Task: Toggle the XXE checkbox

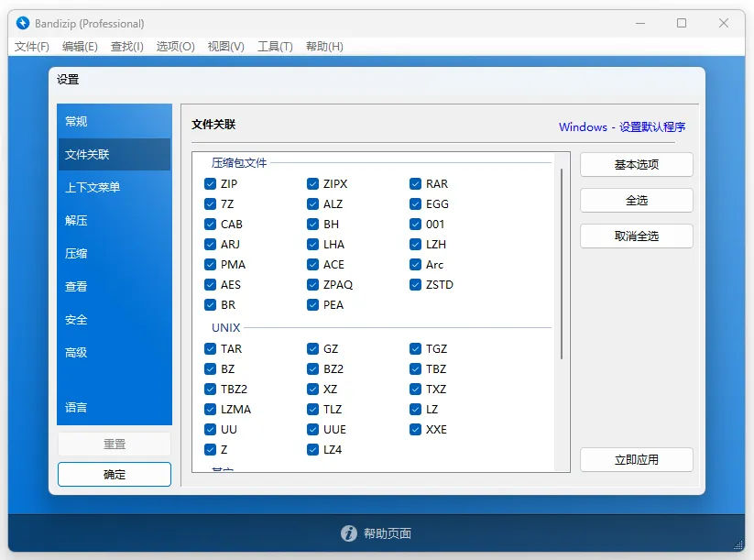Action: [x=415, y=430]
